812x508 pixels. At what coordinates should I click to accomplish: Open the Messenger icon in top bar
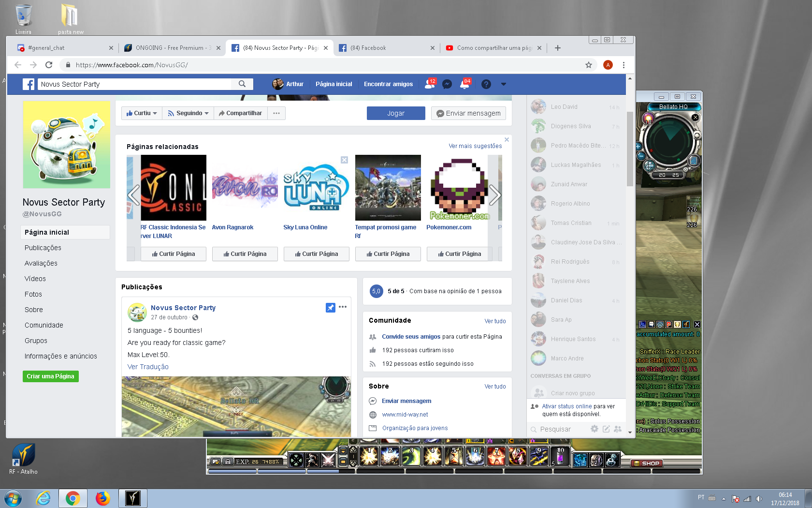(447, 84)
